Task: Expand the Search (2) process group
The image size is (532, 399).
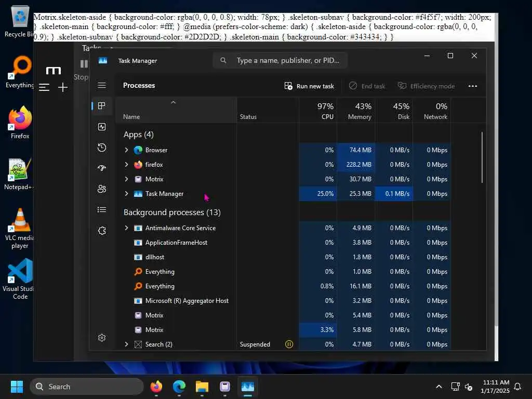Action: [x=126, y=344]
